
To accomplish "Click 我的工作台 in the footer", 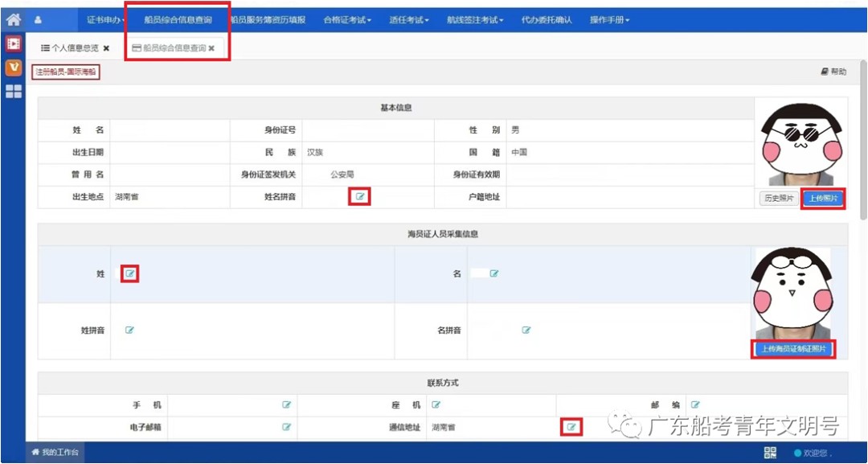I will (55, 453).
